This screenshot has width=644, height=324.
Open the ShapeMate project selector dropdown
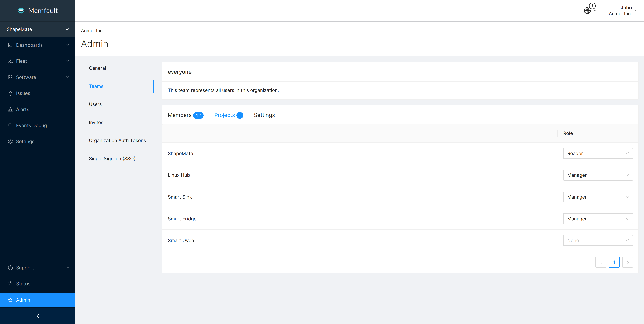point(38,29)
